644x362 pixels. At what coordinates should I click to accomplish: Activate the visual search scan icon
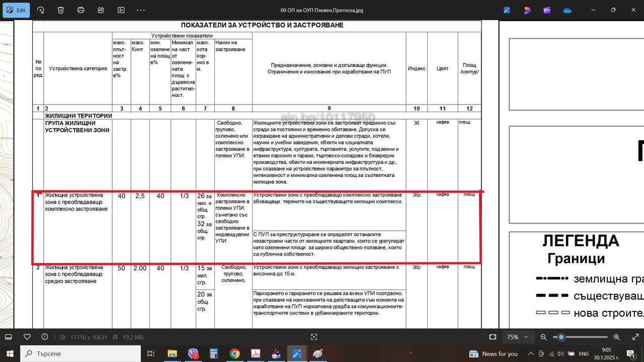(x=314, y=337)
